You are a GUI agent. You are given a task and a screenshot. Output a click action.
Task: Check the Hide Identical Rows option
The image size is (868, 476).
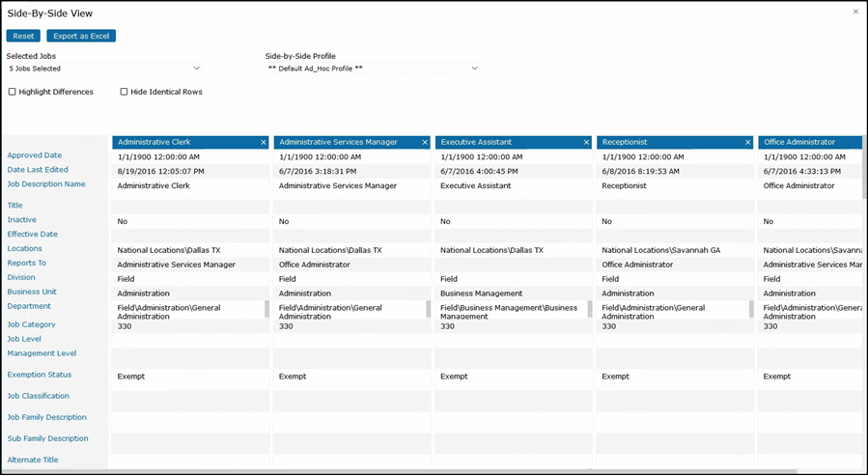point(124,92)
